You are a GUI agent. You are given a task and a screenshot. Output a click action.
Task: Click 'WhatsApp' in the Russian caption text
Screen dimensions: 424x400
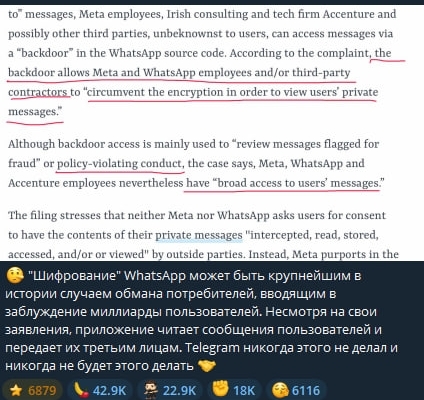[x=155, y=276]
